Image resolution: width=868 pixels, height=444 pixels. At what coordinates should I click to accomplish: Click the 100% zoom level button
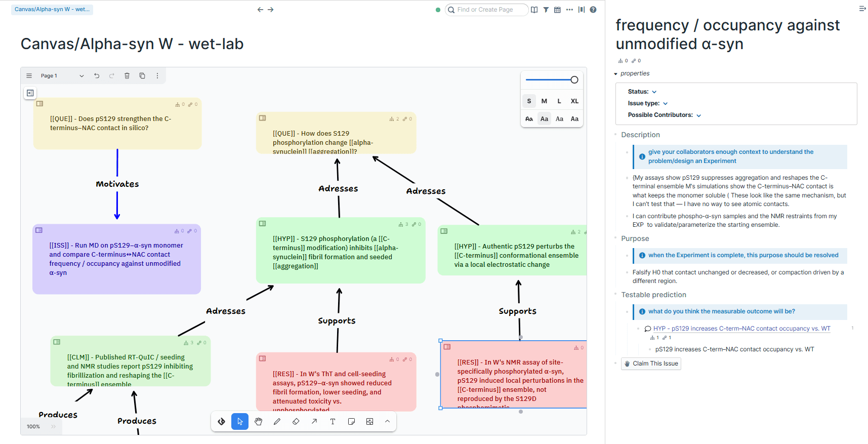pos(33,427)
